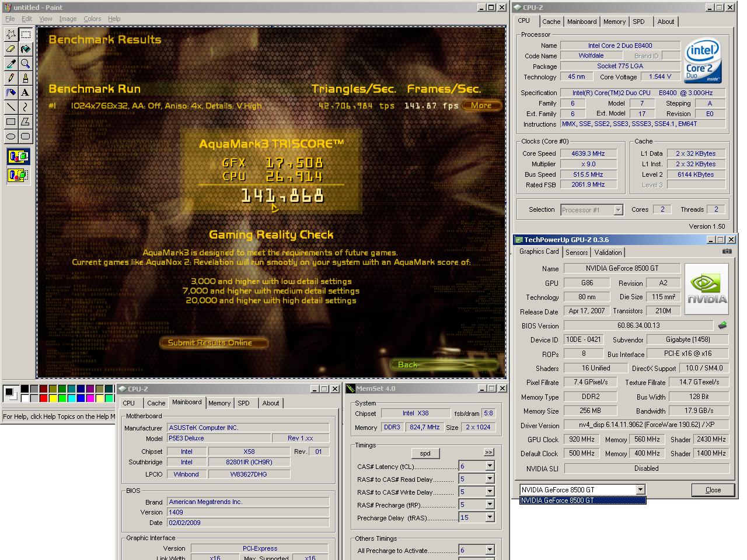
Task: Switch to the Validation tab in GPU-Z
Action: pos(608,253)
